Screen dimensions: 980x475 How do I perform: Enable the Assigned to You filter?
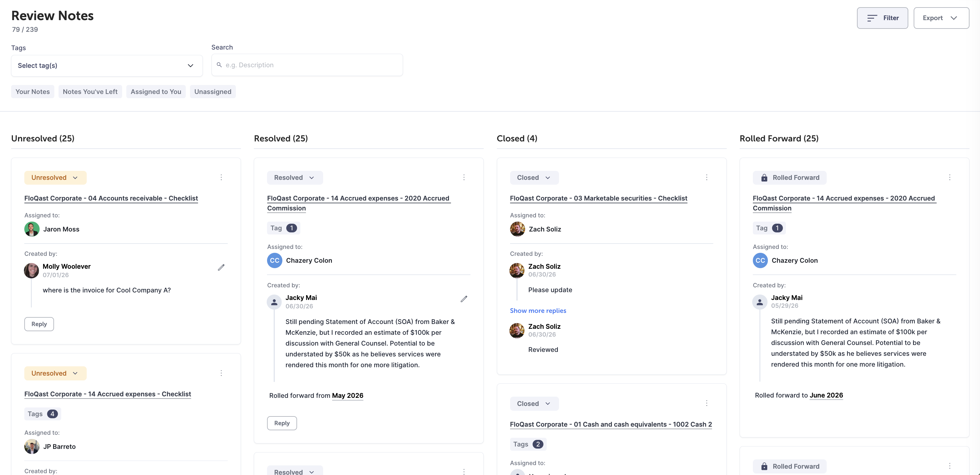pyautogui.click(x=156, y=91)
